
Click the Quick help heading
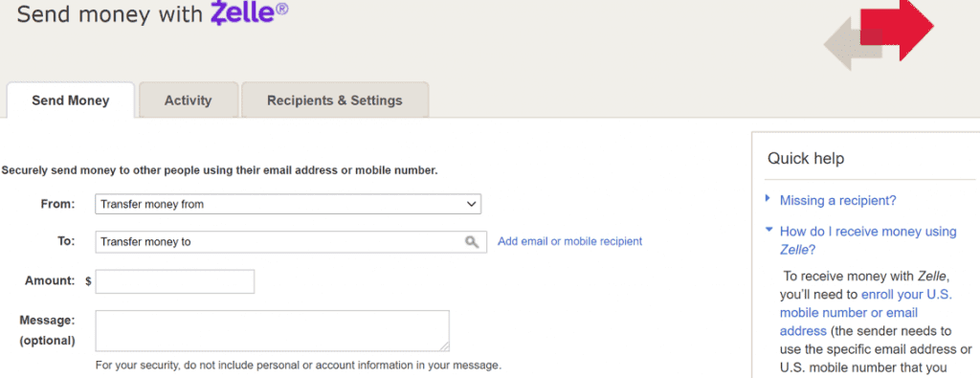[806, 159]
